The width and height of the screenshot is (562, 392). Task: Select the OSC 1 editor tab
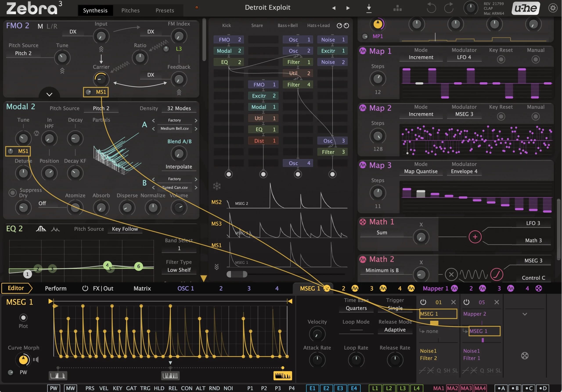(x=186, y=288)
